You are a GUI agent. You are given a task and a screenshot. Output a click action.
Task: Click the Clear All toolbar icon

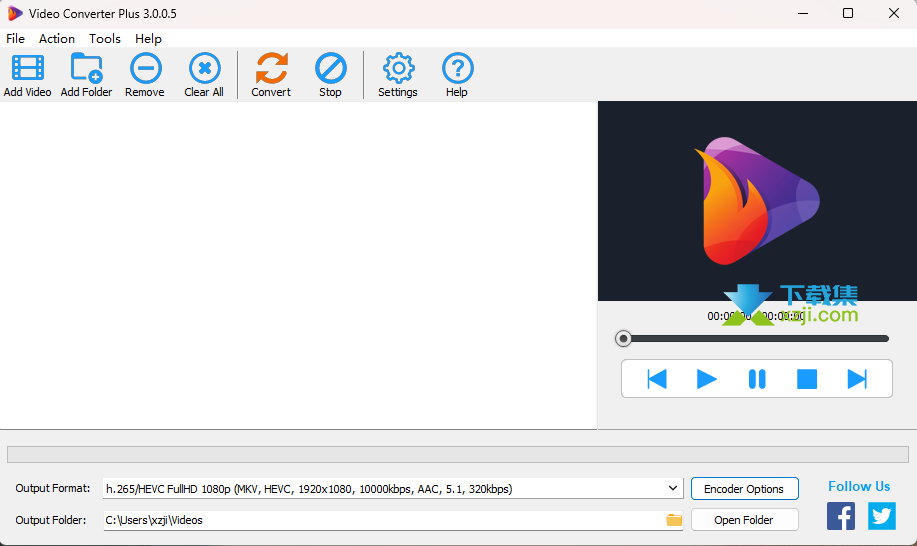(205, 68)
